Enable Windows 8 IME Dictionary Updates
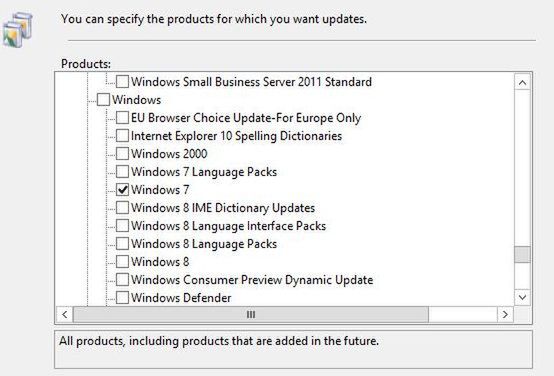 122,208
